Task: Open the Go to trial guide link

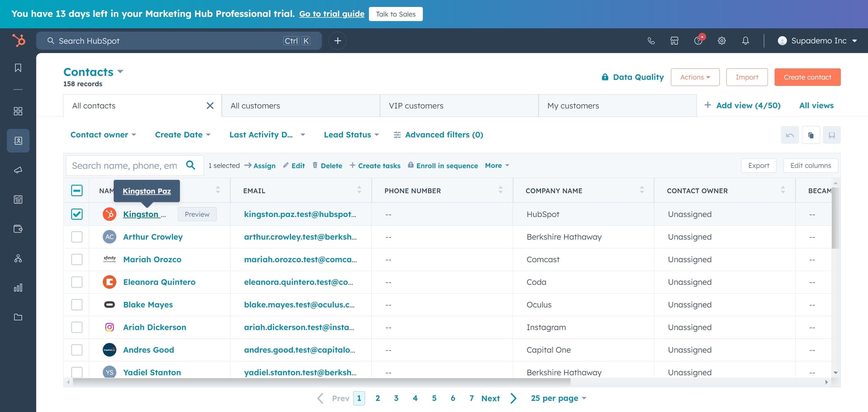Action: (331, 14)
